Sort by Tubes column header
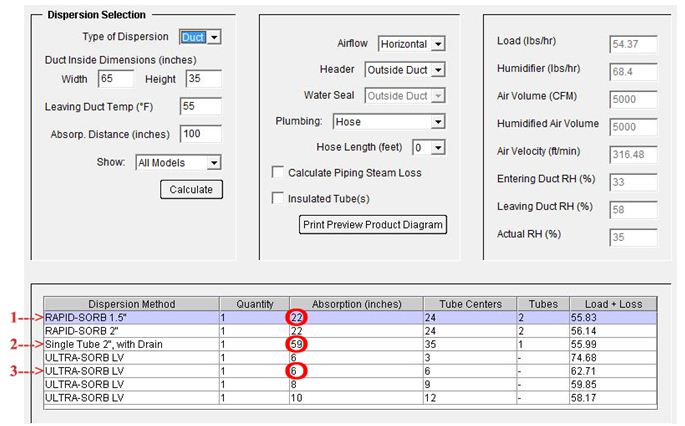Image resolution: width=685 pixels, height=426 pixels. point(543,304)
